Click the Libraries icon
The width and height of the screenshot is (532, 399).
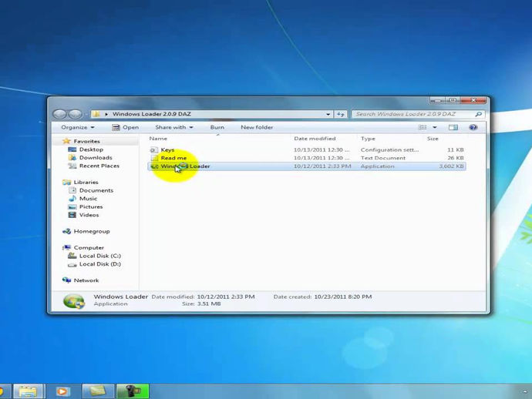[66, 182]
